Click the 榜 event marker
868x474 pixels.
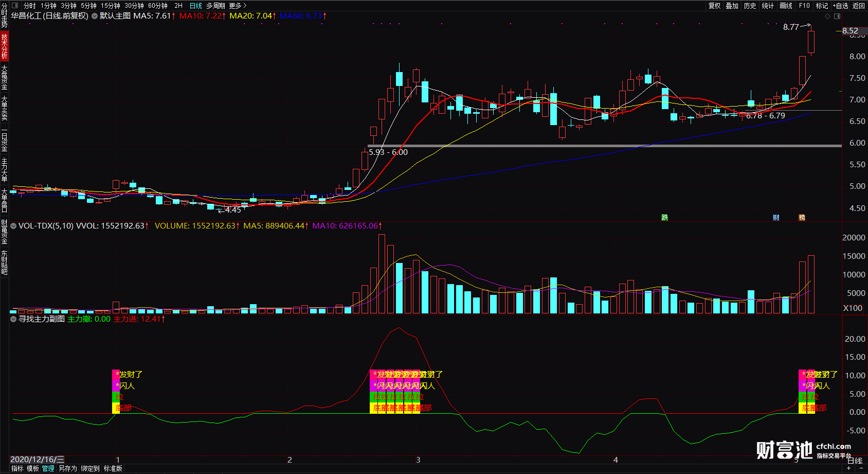click(802, 218)
